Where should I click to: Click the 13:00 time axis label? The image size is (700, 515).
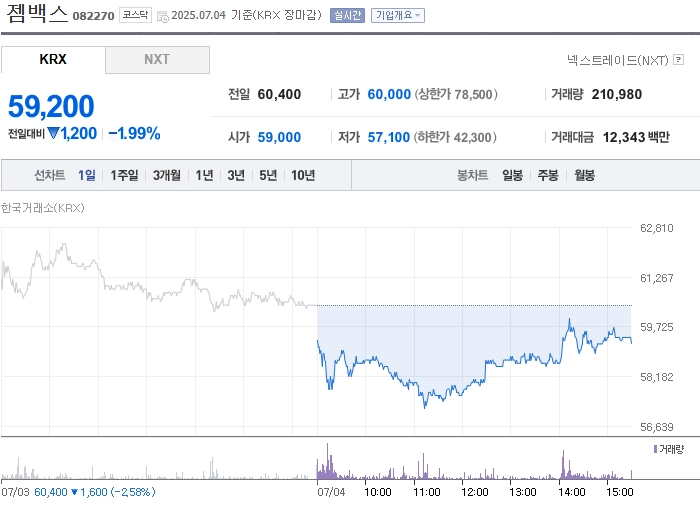pyautogui.click(x=523, y=492)
